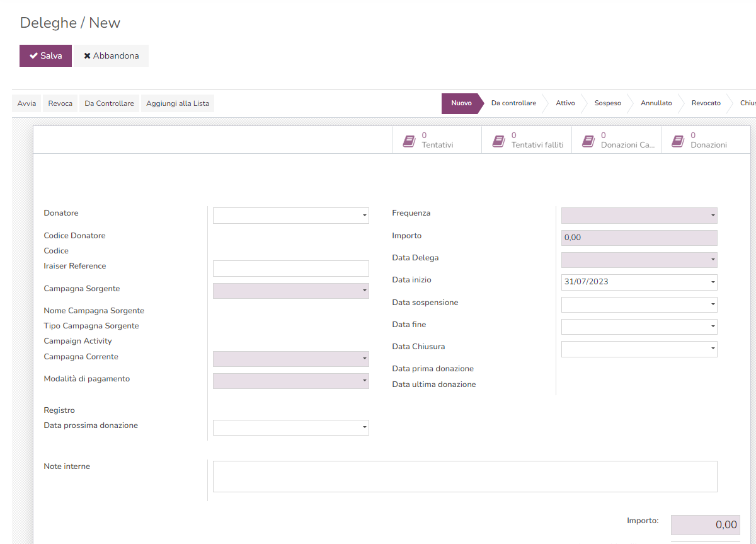Screen dimensions: 756x544
Task: Switch status to Attivo
Action: point(565,103)
